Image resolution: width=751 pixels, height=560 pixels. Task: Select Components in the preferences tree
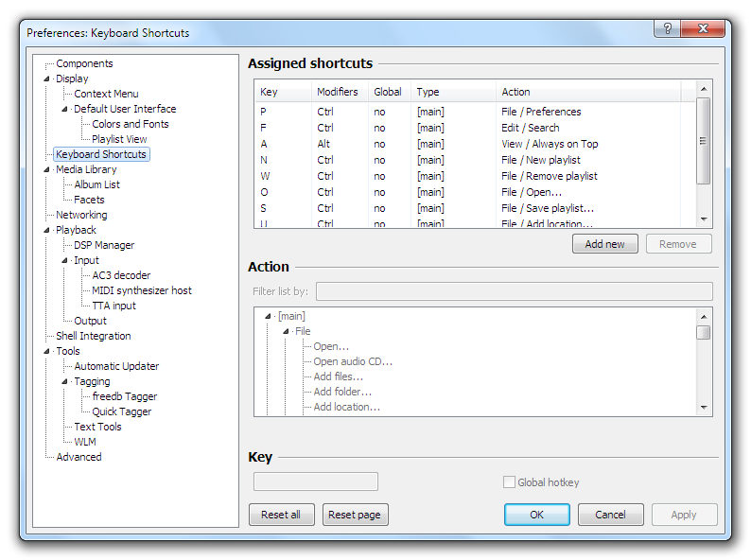tap(84, 63)
